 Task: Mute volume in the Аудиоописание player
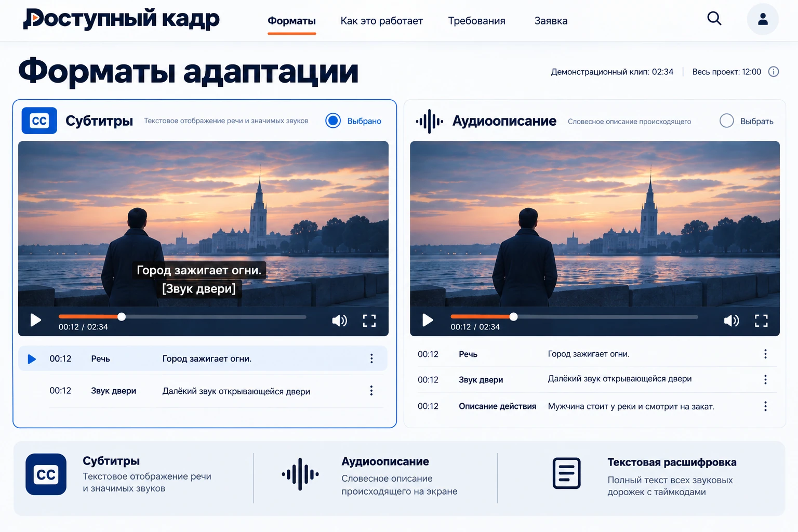coord(731,321)
